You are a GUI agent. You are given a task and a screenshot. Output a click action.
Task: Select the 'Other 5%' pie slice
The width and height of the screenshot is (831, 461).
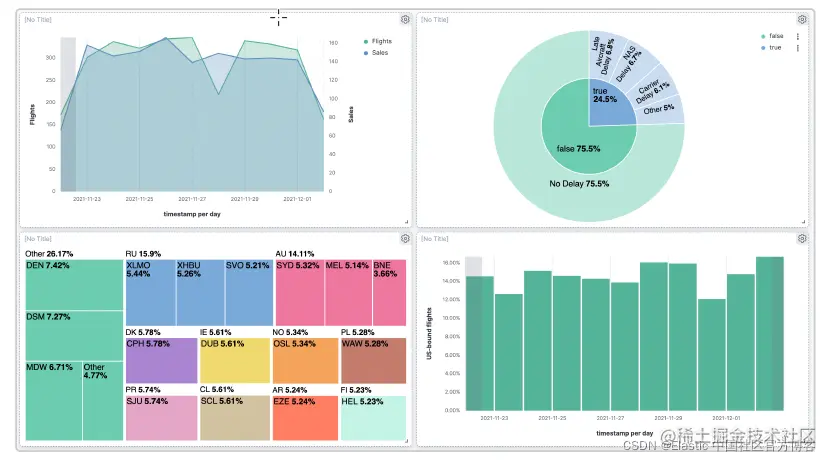click(x=659, y=110)
